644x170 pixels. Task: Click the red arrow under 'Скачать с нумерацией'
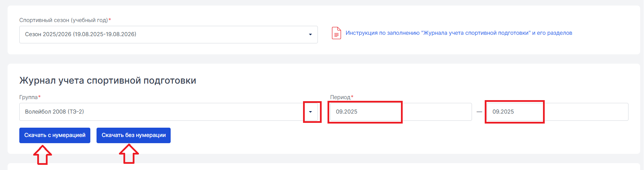click(42, 155)
